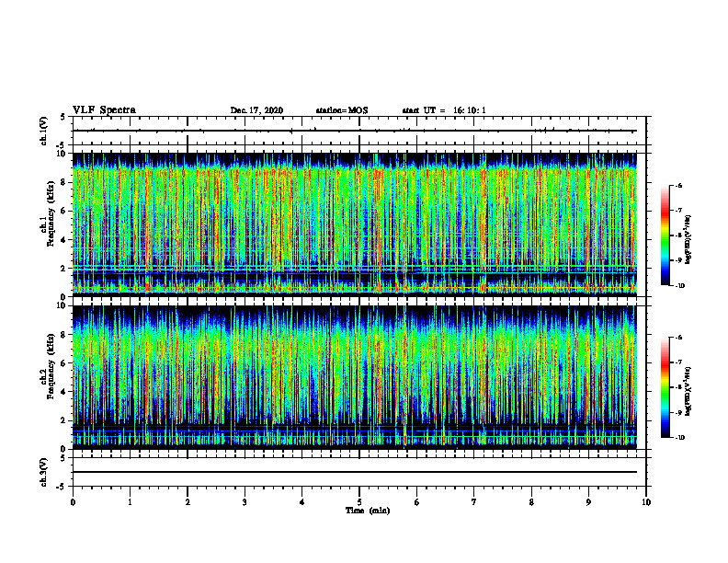Click the 'VLF Spectra' plot title
Screen dimensions: 728x563
coord(105,110)
